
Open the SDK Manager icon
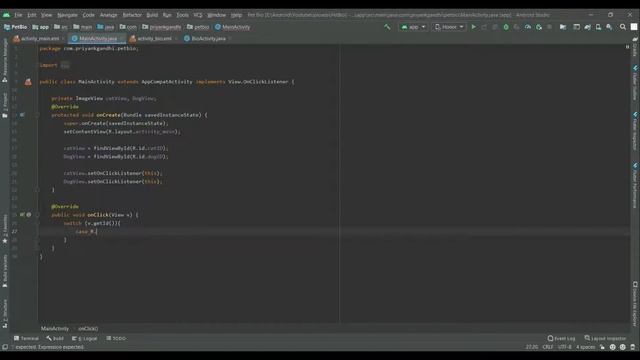[609, 27]
